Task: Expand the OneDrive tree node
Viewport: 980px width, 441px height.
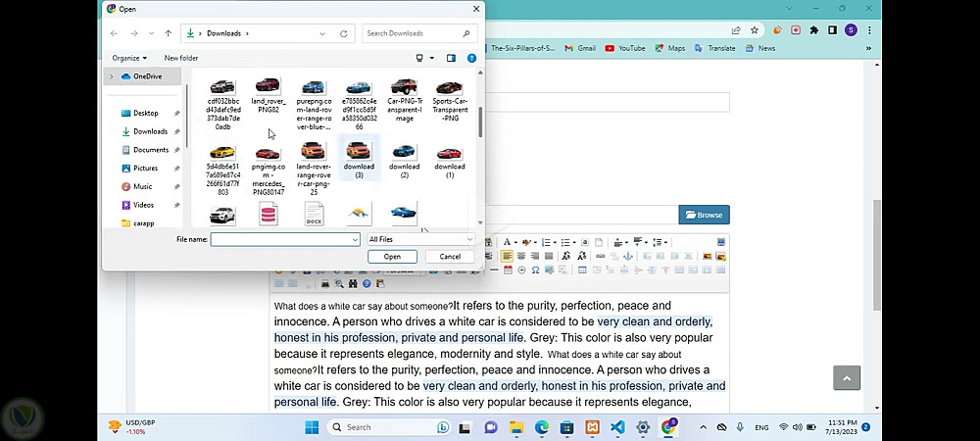Action: 112,76
